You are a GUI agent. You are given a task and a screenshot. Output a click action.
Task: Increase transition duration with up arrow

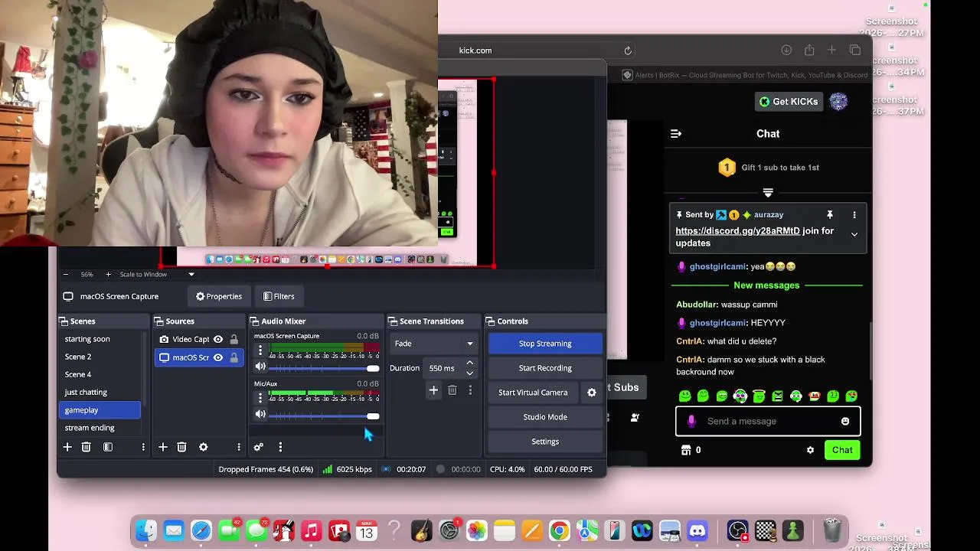(x=470, y=363)
